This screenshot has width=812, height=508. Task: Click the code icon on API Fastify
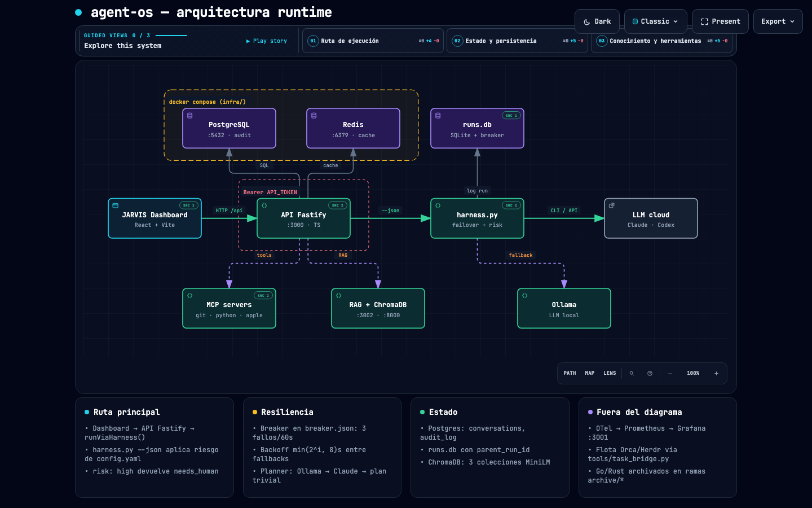(x=264, y=205)
